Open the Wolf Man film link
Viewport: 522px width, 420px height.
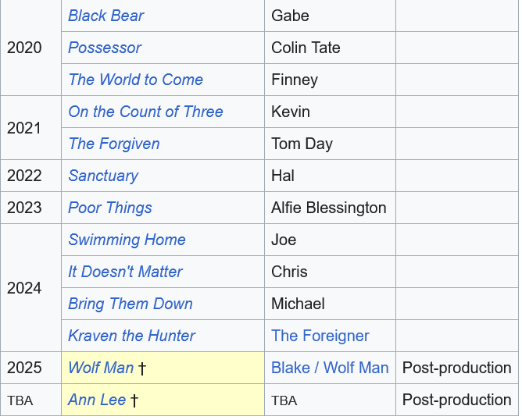coord(101,368)
